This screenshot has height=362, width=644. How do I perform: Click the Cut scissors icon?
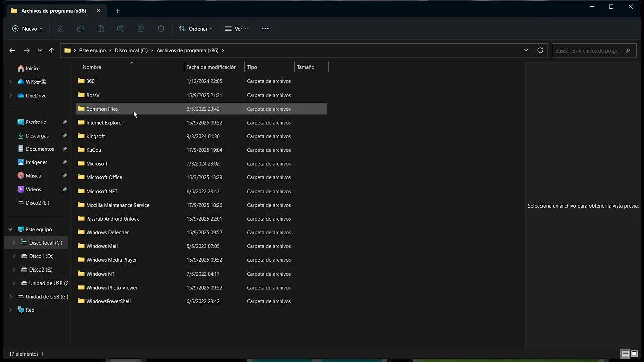pos(60,29)
